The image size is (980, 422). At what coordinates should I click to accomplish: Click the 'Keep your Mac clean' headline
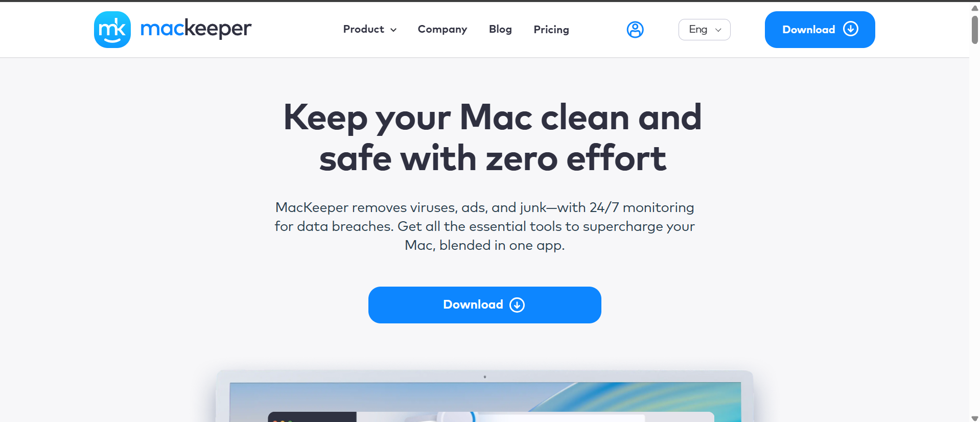click(x=492, y=137)
